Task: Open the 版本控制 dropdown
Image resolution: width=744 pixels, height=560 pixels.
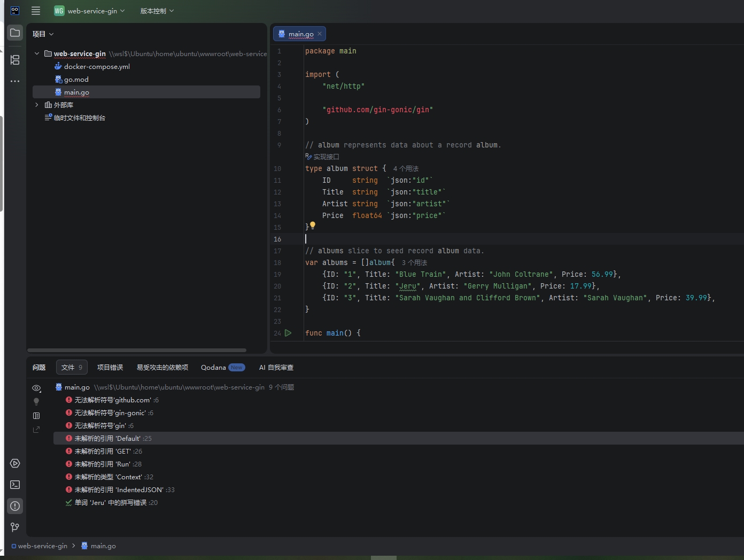Action: tap(157, 11)
